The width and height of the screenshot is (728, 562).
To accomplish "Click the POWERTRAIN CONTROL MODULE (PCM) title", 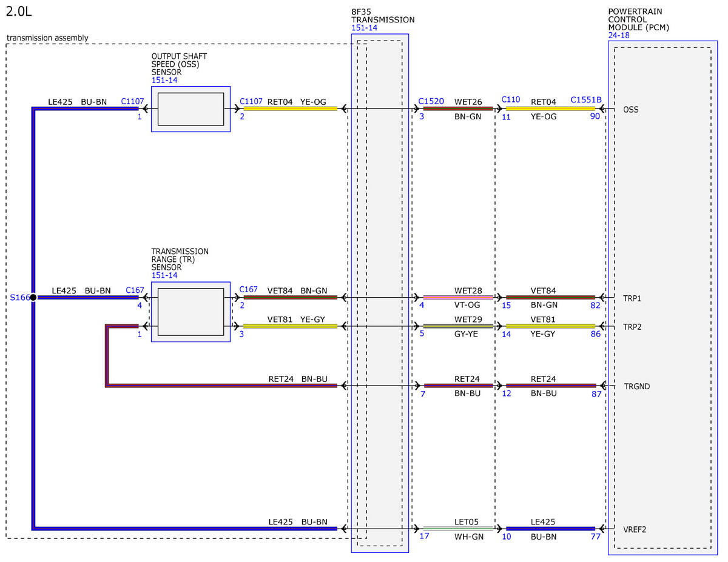I will point(638,19).
